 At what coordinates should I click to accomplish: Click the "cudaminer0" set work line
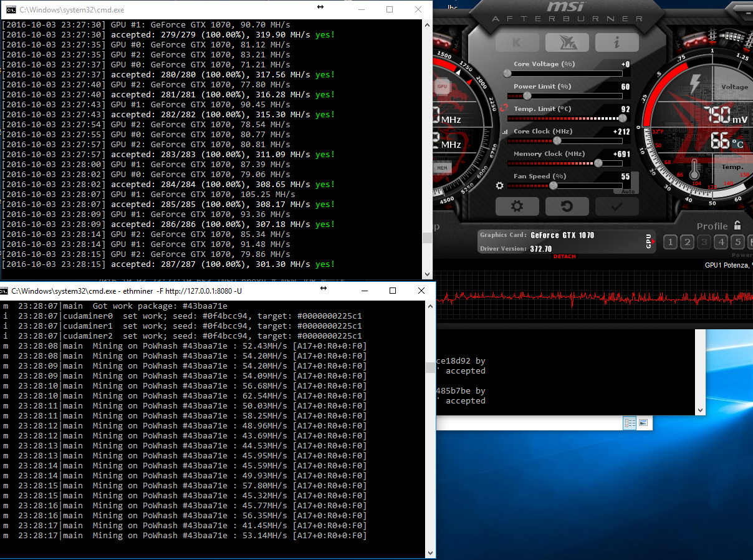point(182,316)
